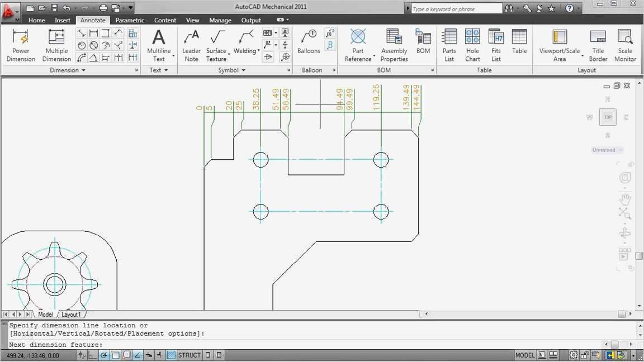The height and width of the screenshot is (362, 644).
Task: Launch the Scale Monitor
Action: pos(625,45)
